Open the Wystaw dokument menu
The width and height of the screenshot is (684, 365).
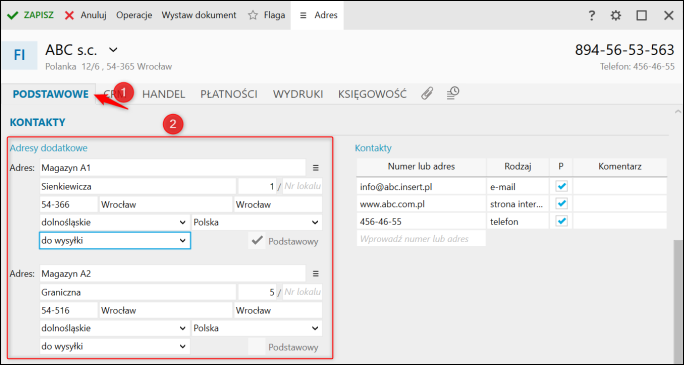(199, 15)
